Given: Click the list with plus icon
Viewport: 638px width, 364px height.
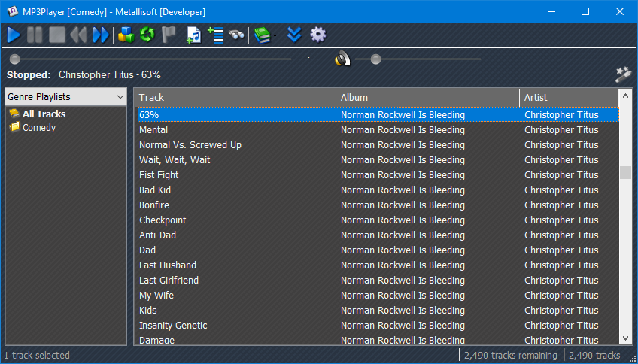Looking at the screenshot, I should (x=216, y=35).
